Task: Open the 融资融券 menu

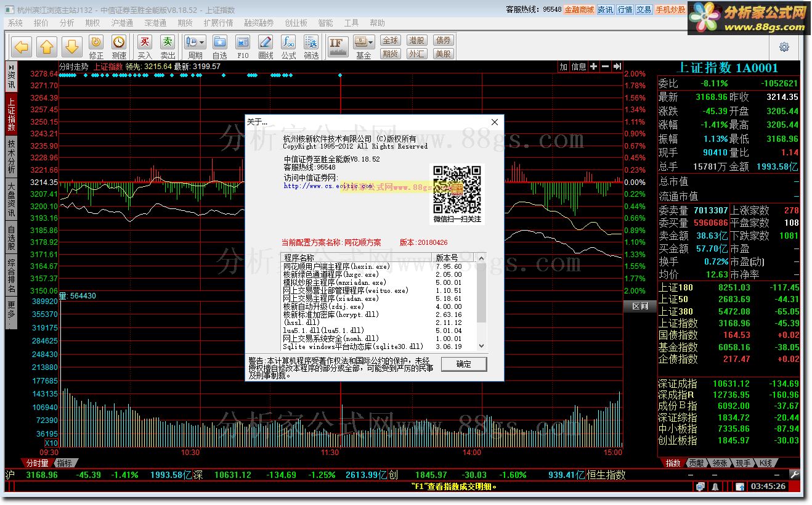Action: point(259,23)
